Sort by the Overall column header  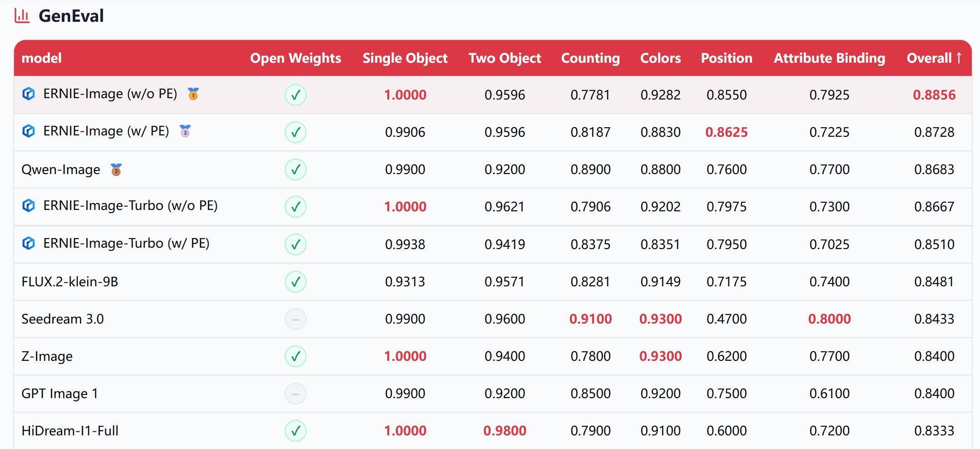tap(934, 58)
